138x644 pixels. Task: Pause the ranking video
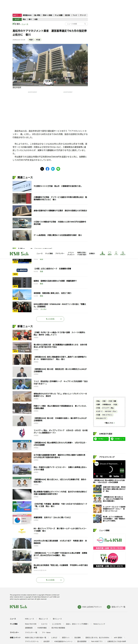point(97,476)
